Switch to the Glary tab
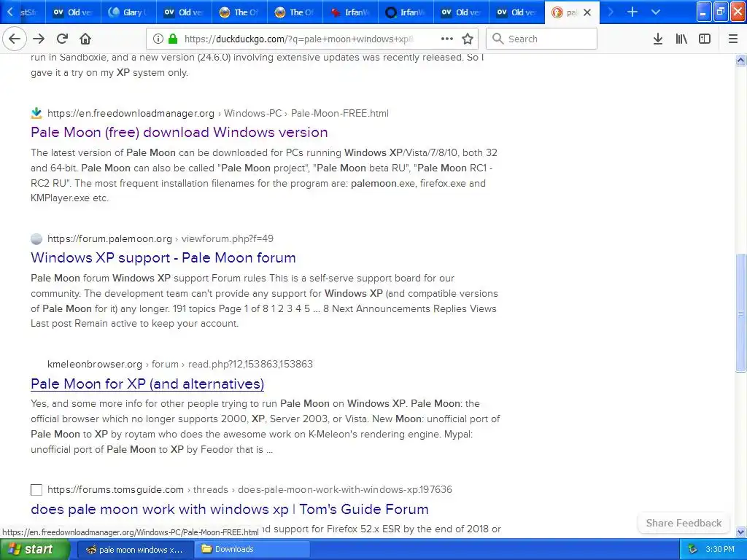The image size is (747, 560). (128, 12)
